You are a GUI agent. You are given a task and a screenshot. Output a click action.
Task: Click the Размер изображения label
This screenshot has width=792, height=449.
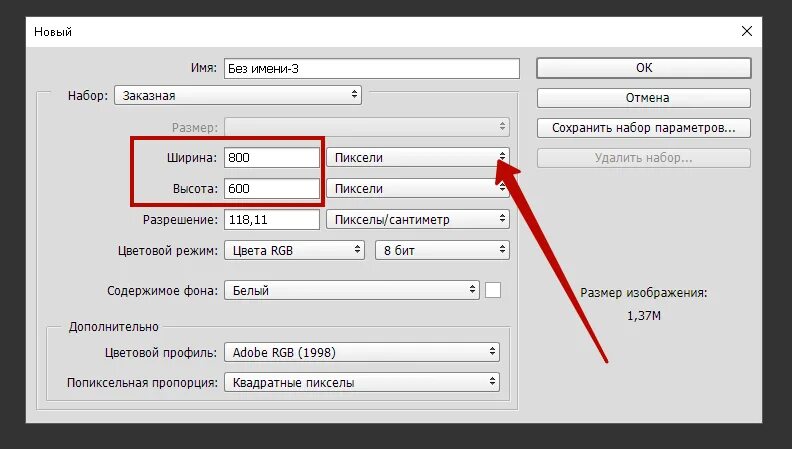click(644, 292)
